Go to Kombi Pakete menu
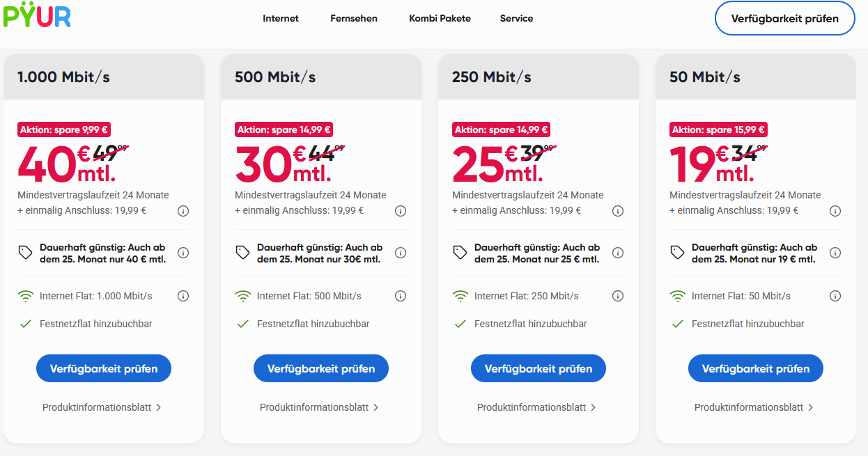Image resolution: width=868 pixels, height=456 pixels. [440, 19]
